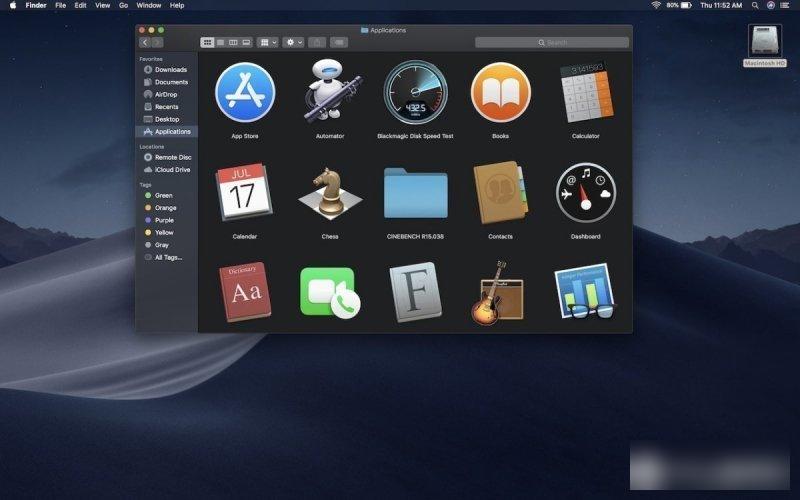Click into the Finder Search field
Screen dimensions: 800x500
[x=552, y=42]
